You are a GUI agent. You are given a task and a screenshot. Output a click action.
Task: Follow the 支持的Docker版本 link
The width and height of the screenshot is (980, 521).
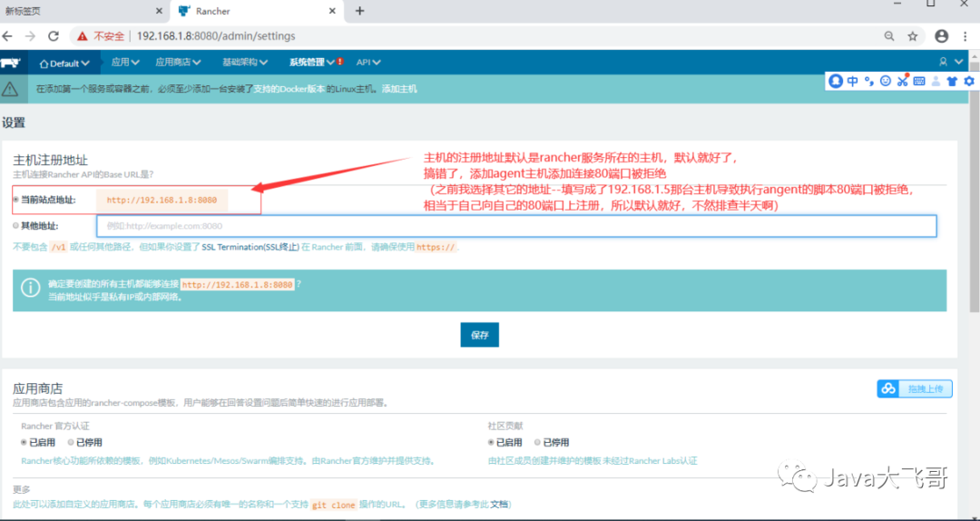pyautogui.click(x=289, y=89)
